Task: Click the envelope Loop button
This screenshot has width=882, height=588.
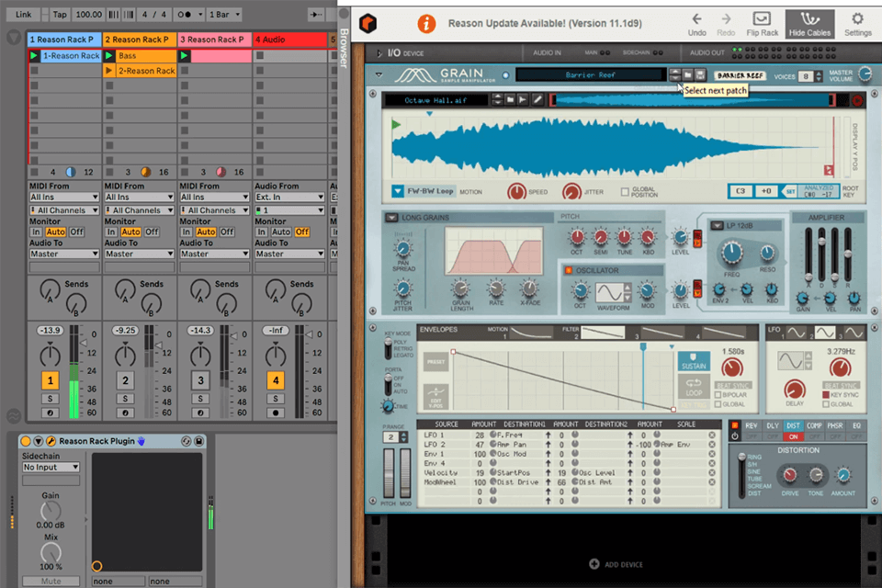Action: pos(693,387)
